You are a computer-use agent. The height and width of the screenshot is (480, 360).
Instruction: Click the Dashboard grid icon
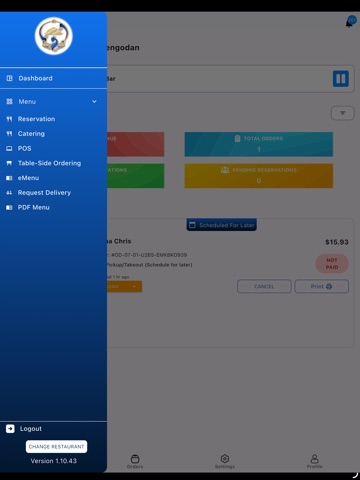[x=9, y=78]
